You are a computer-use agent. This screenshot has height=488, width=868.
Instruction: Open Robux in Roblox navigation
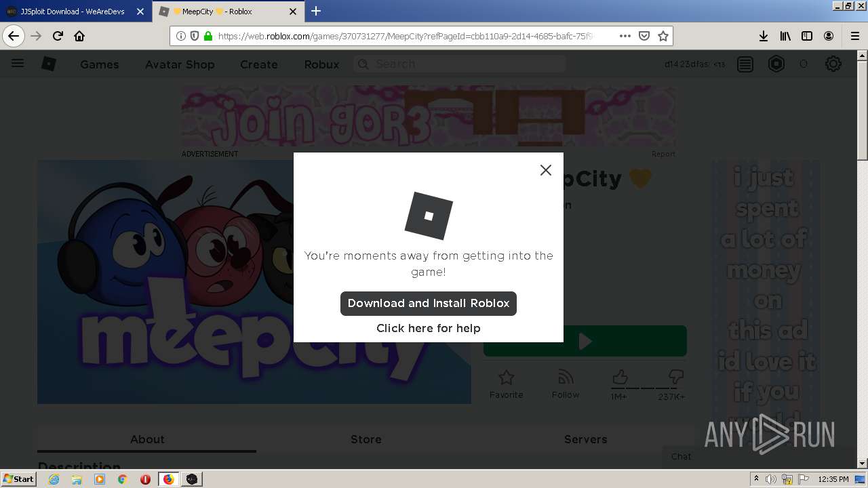tap(321, 64)
